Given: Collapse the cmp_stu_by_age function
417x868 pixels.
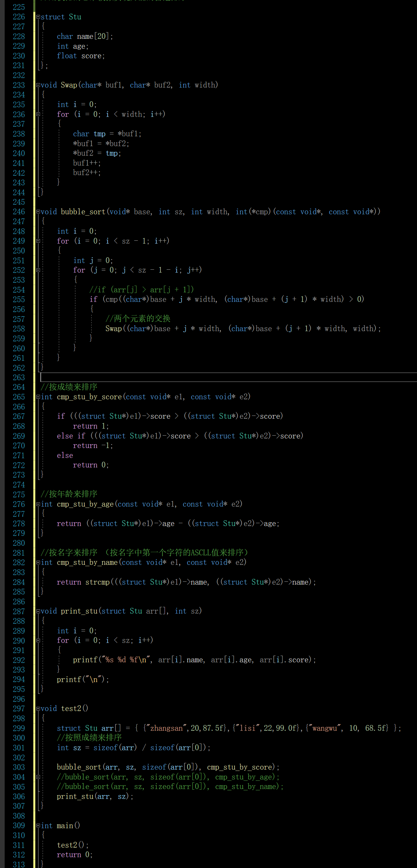Looking at the screenshot, I should 38,504.
